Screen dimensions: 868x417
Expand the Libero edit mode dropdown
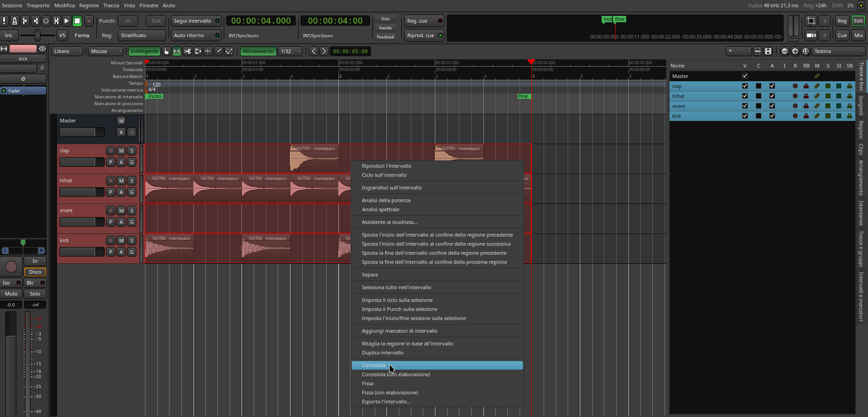pos(68,51)
